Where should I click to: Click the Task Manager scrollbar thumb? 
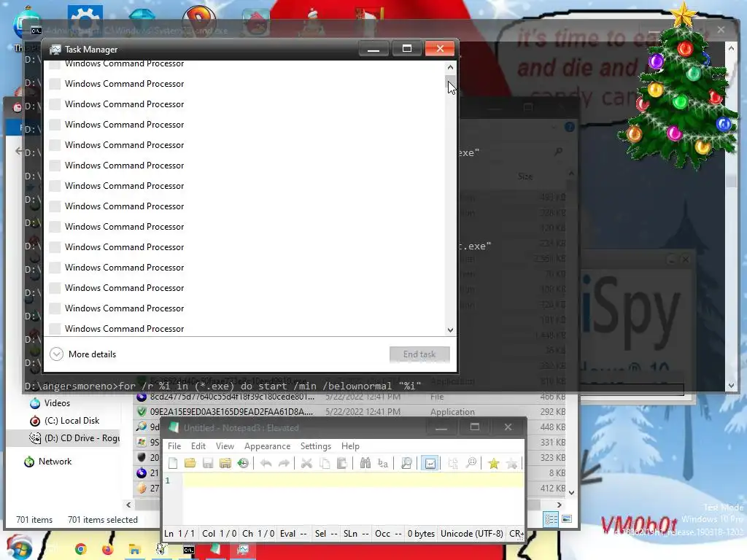450,82
